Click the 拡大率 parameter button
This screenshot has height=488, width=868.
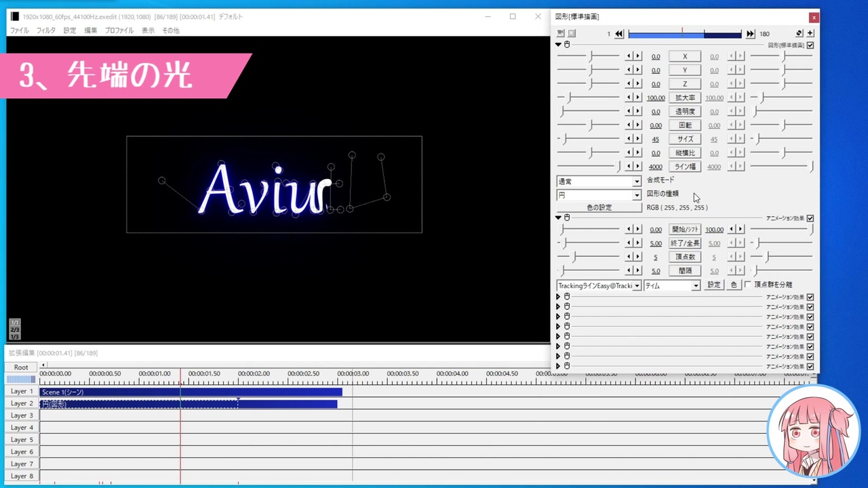[x=685, y=98]
